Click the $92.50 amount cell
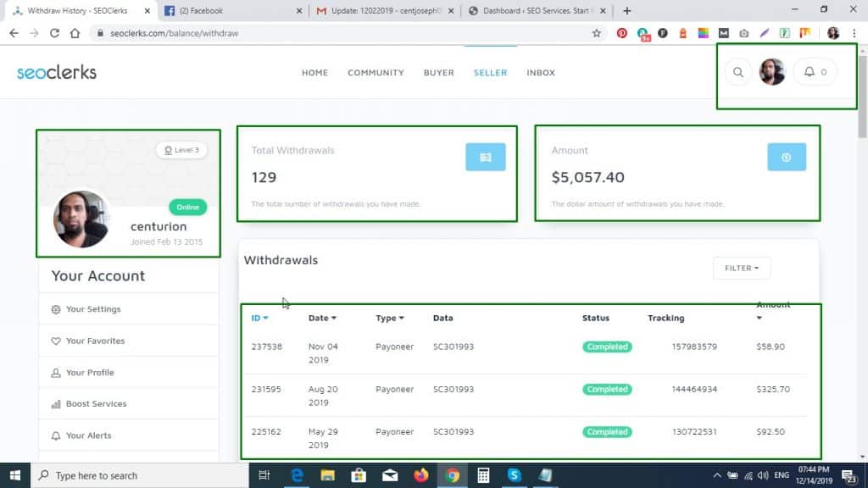The width and height of the screenshot is (868, 488). pos(771,431)
